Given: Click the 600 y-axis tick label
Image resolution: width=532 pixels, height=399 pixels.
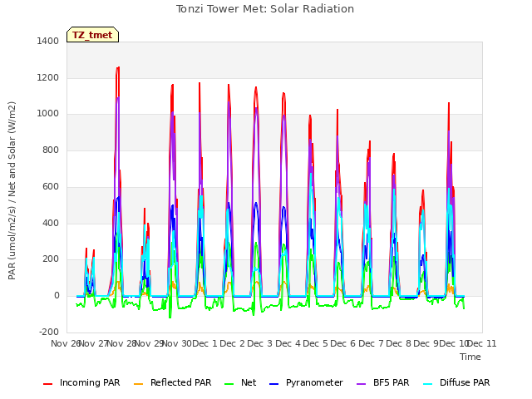Looking at the screenshot, I should 51,186.
